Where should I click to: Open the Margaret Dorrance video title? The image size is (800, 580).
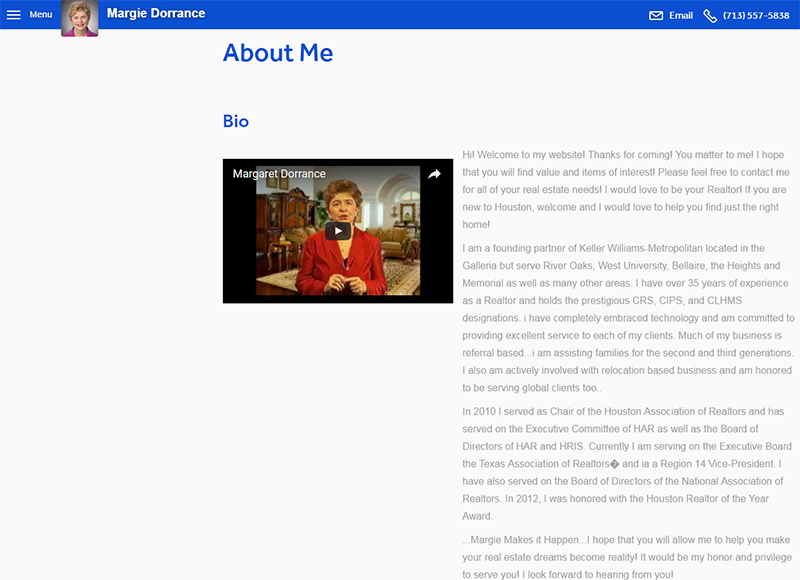[279, 174]
